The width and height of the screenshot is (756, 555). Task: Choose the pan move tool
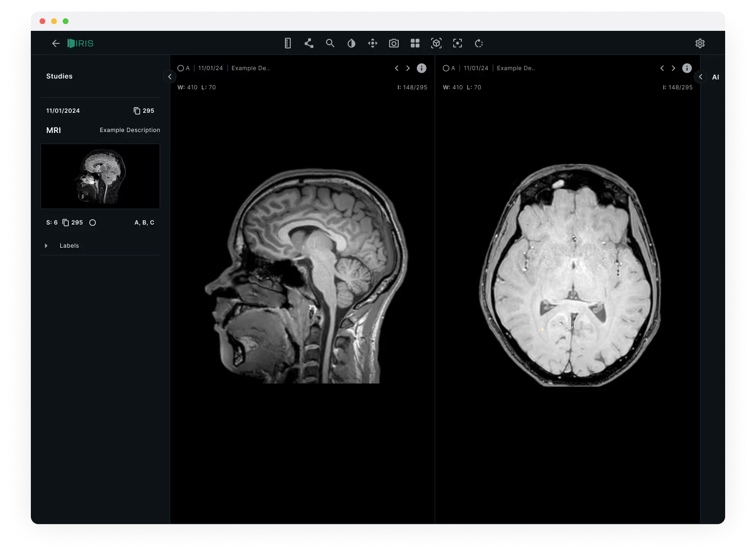[373, 43]
